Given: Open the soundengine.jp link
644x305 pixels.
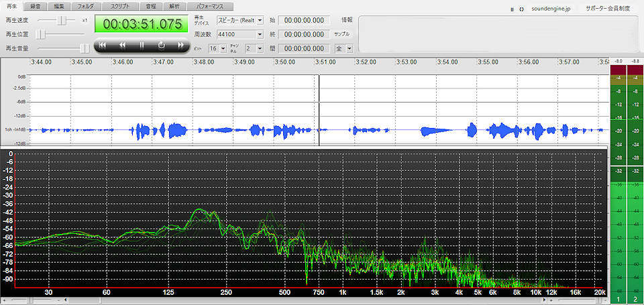Looking at the screenshot, I should tap(551, 9).
